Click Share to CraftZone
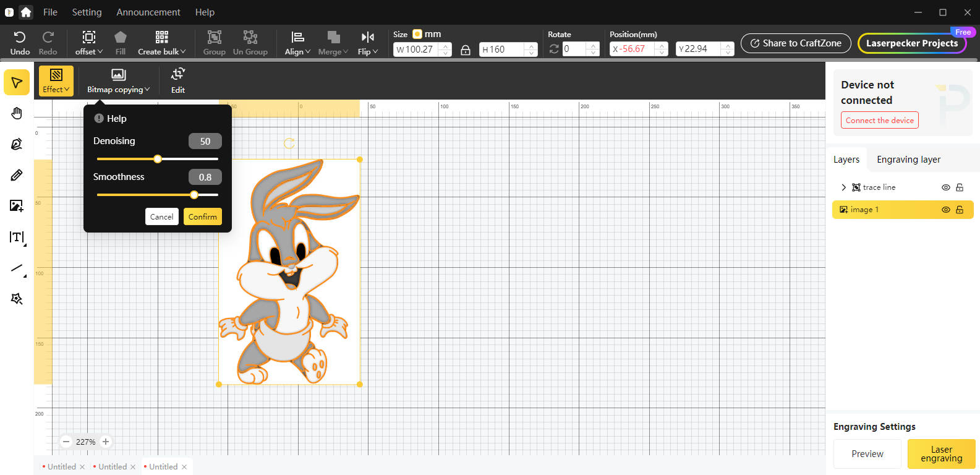The height and width of the screenshot is (475, 980). (x=796, y=43)
